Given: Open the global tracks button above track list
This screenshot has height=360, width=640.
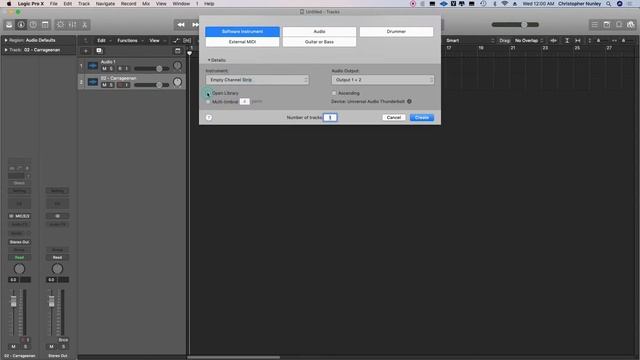Looking at the screenshot, I should click(178, 51).
